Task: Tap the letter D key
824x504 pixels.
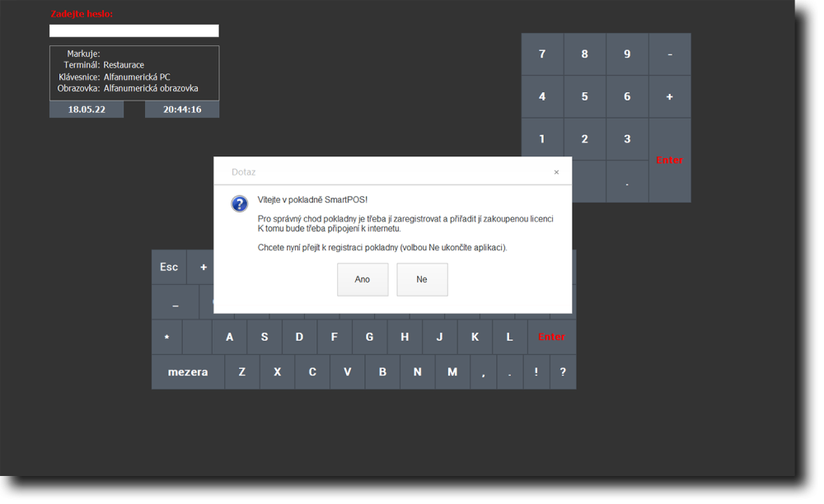Action: tap(300, 337)
